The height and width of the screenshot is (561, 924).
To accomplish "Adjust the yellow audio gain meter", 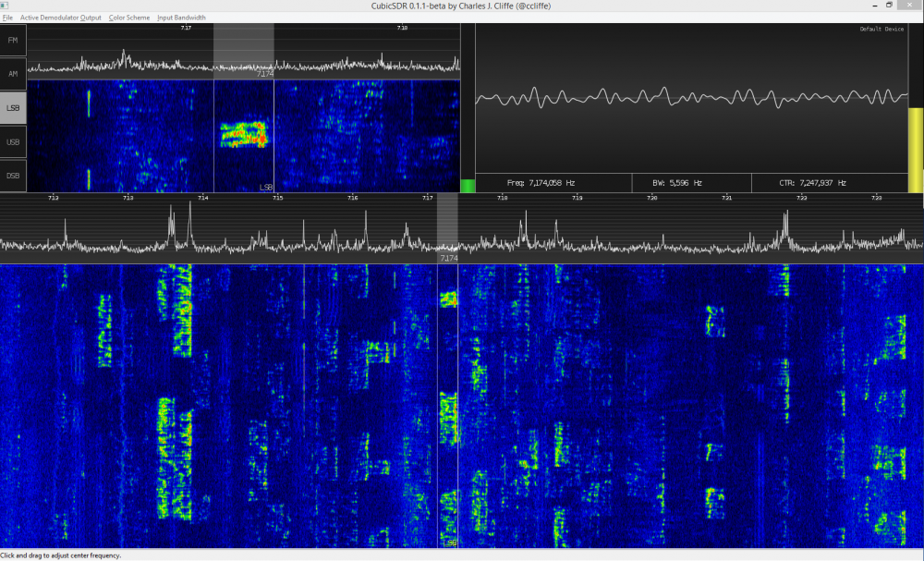I will pyautogui.click(x=916, y=108).
